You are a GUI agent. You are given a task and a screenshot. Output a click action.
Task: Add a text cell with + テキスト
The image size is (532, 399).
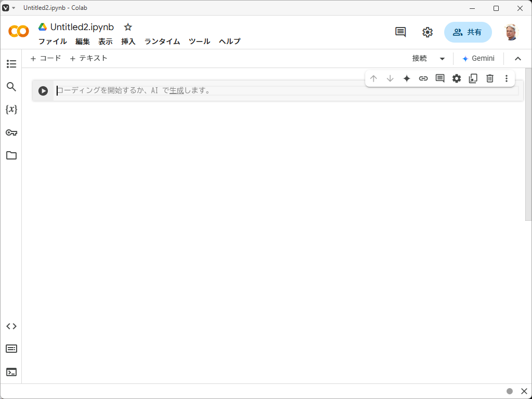88,58
